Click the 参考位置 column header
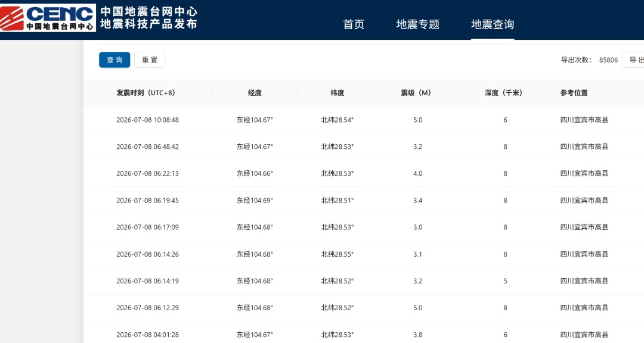This screenshot has height=343, width=644. pyautogui.click(x=574, y=93)
